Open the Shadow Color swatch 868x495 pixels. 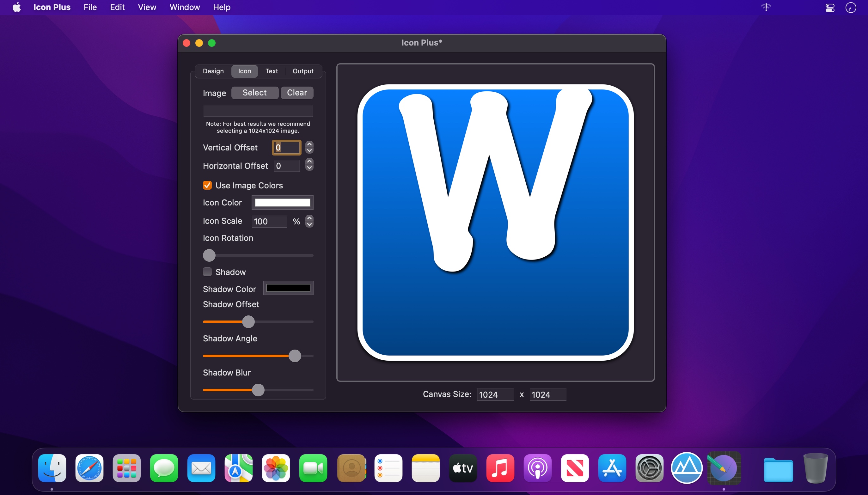(x=288, y=288)
